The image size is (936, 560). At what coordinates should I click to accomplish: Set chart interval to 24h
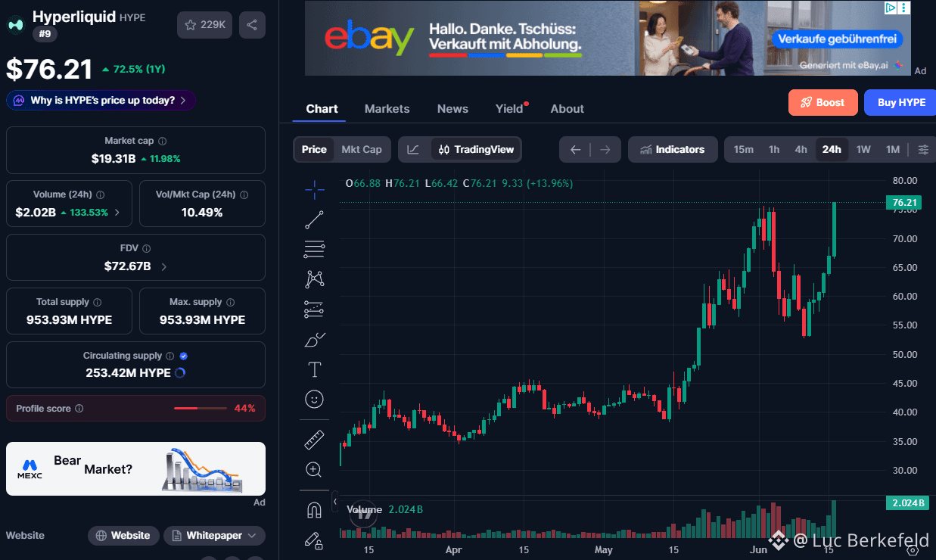pos(832,149)
